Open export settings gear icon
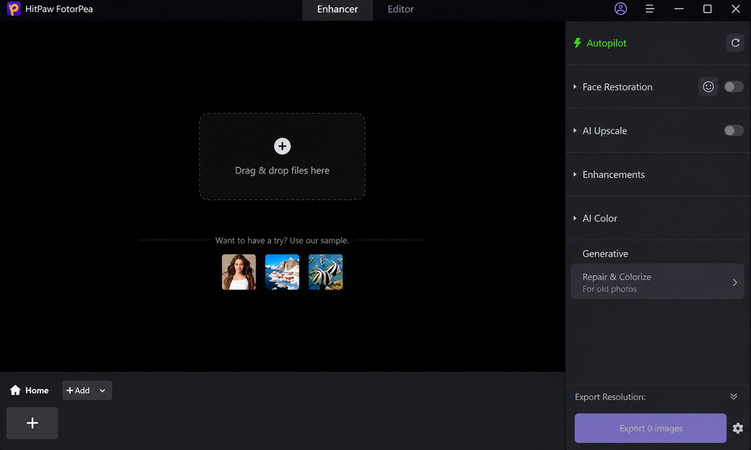This screenshot has width=751, height=450. click(738, 428)
